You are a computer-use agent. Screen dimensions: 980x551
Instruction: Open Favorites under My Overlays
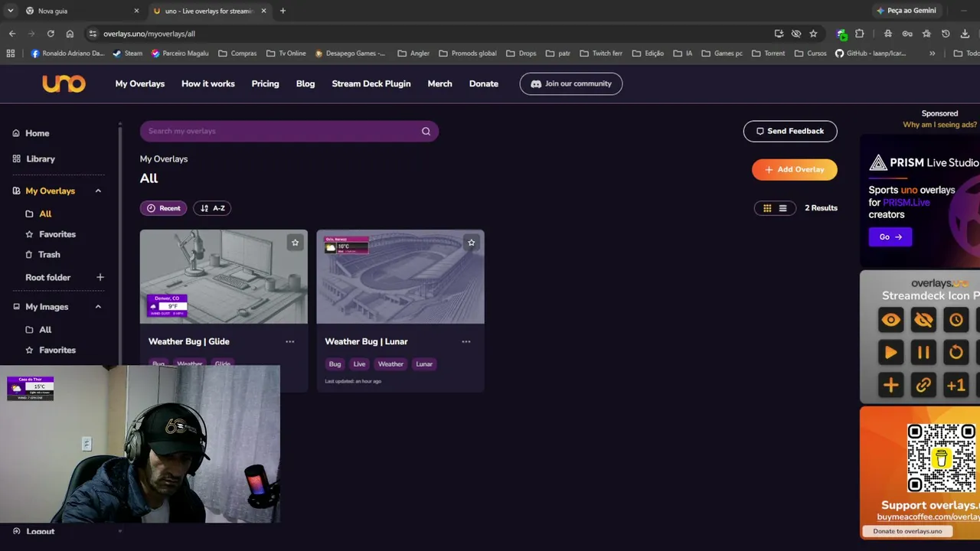(x=51, y=234)
